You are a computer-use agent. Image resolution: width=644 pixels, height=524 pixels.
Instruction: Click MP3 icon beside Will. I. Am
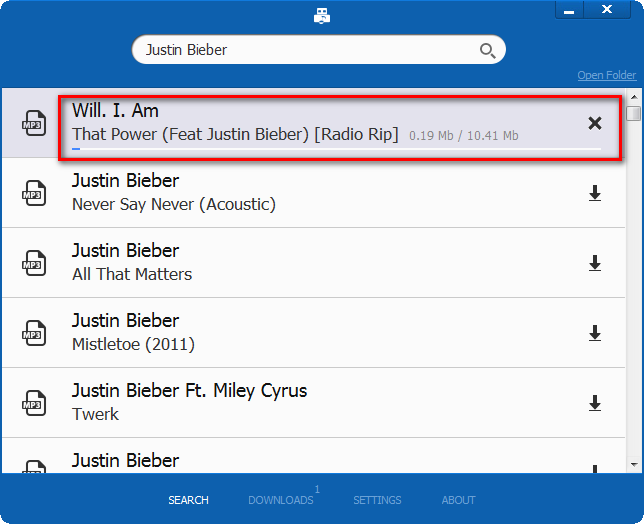click(x=34, y=123)
